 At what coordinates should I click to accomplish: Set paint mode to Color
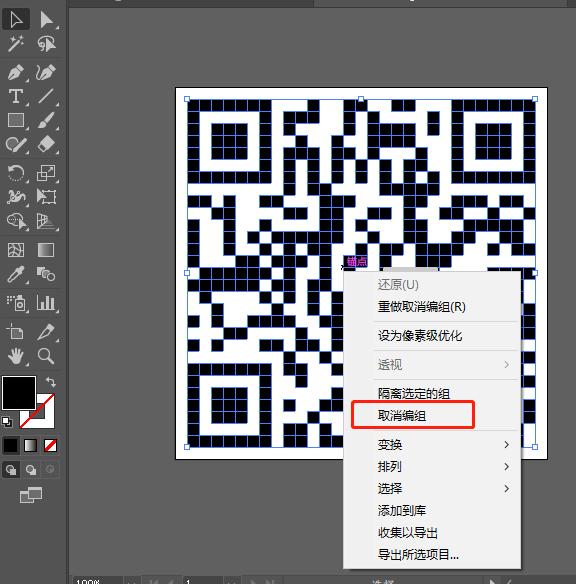click(x=10, y=445)
